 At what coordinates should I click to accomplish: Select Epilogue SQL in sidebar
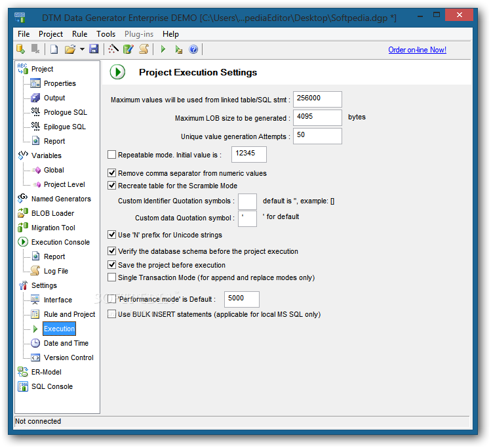65,127
